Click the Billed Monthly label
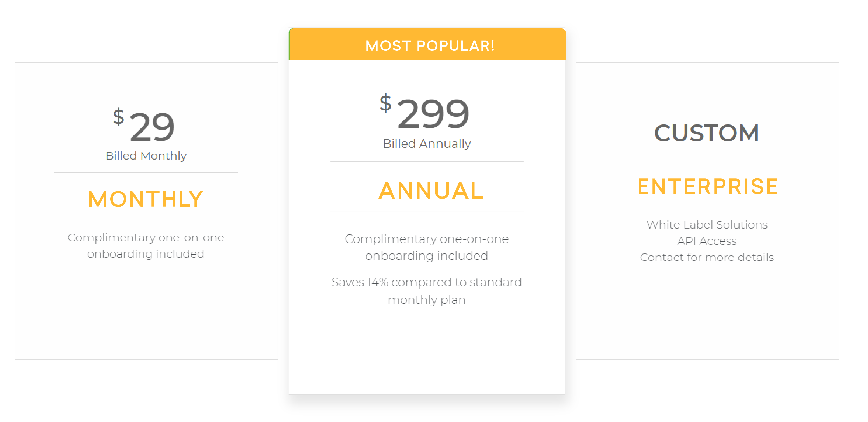Viewport: 868px width, 422px height. [146, 156]
